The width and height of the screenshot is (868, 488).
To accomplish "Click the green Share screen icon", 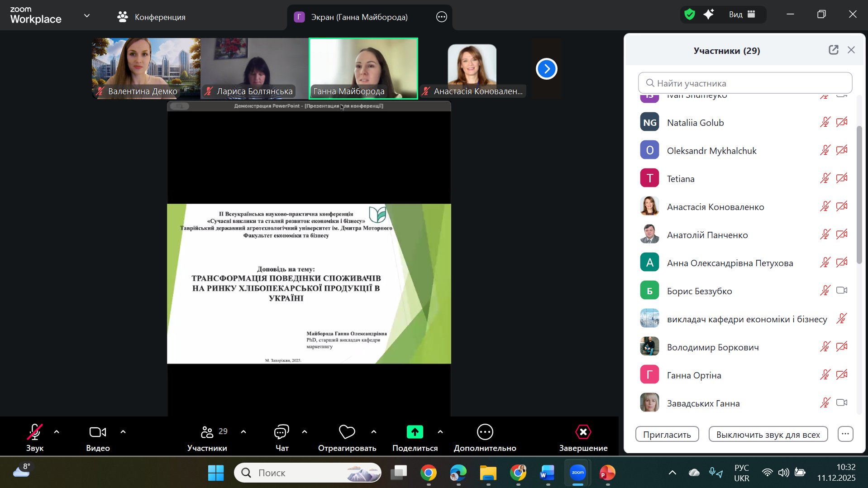I will 415,432.
